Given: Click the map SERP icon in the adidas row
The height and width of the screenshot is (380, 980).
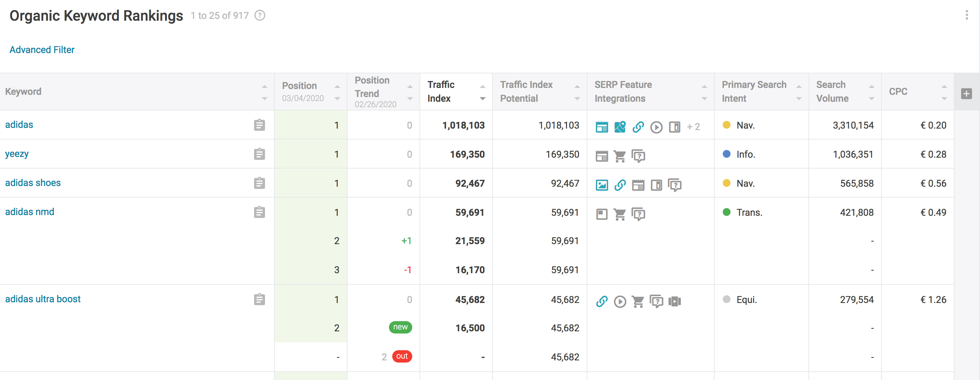Looking at the screenshot, I should [x=620, y=127].
